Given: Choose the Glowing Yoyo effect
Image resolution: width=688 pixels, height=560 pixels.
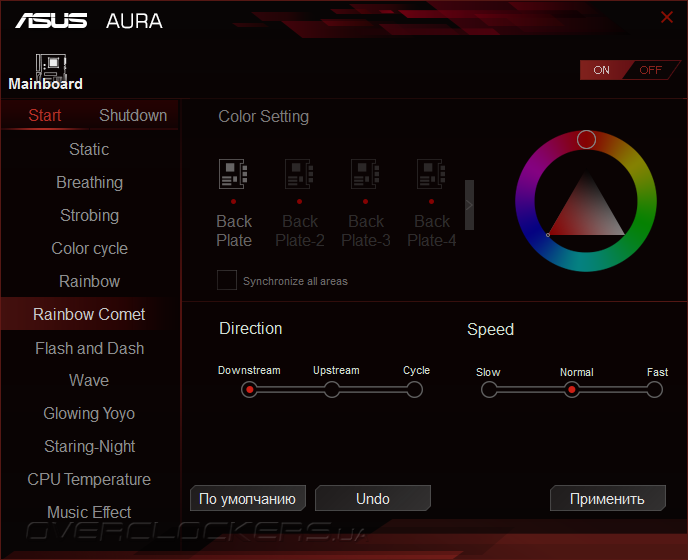Looking at the screenshot, I should (x=89, y=413).
